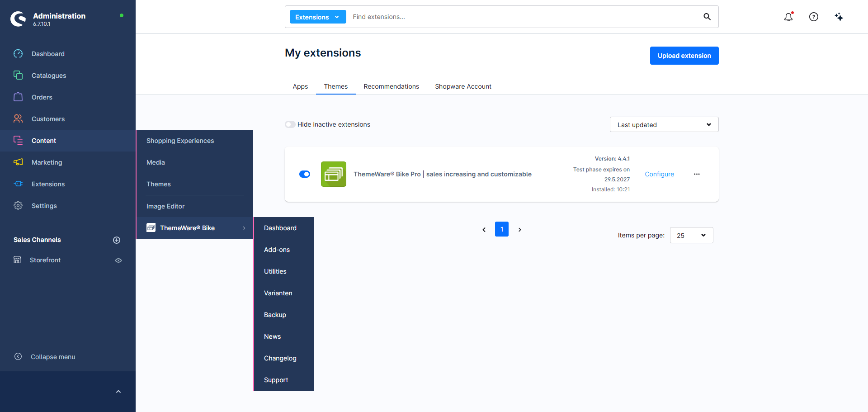This screenshot has width=868, height=412.
Task: Click the ThemeWare Bike menu icon
Action: pos(151,227)
